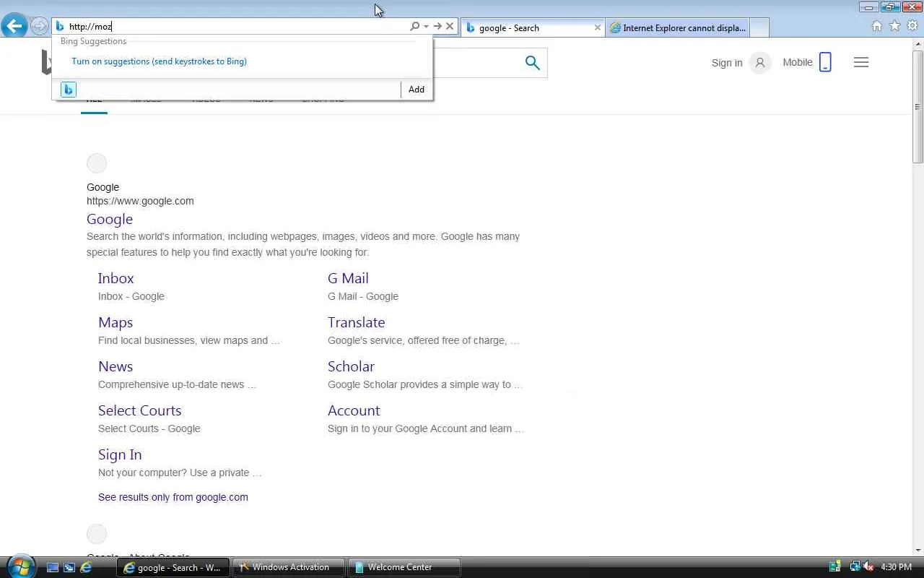Click the Sign in link on Bing
The width and height of the screenshot is (924, 578).
click(x=727, y=63)
